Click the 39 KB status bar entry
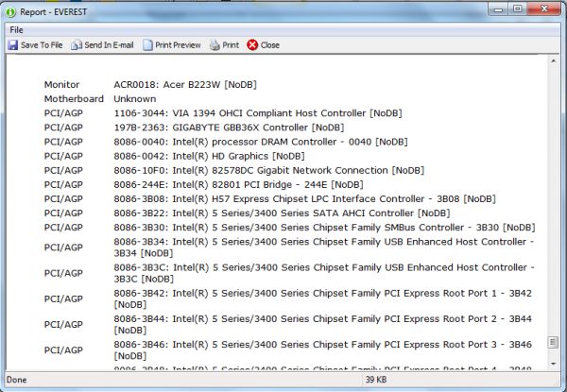Viewport: 567px width, 392px height. pos(376,380)
